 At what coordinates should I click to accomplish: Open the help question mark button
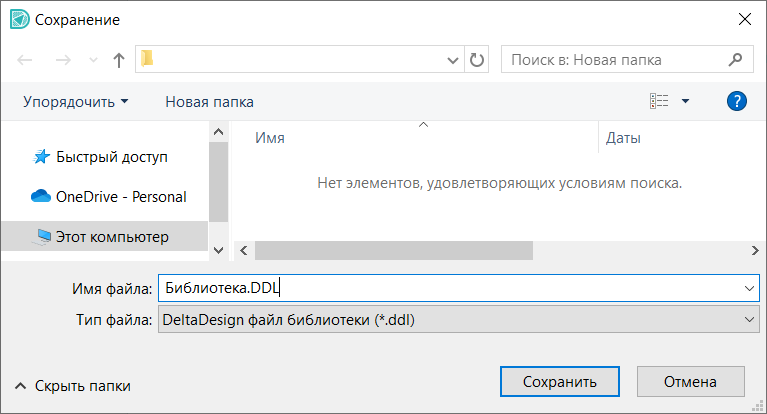click(x=738, y=101)
